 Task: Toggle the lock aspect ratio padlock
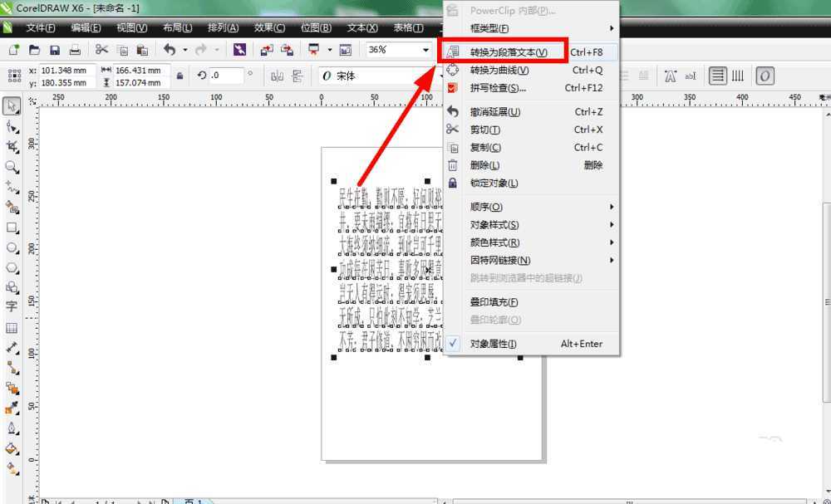pyautogui.click(x=179, y=74)
